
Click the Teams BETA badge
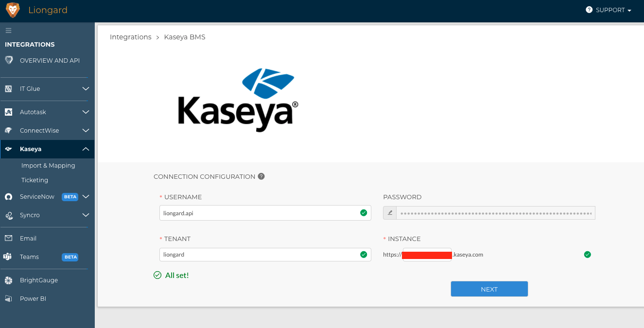pos(70,257)
